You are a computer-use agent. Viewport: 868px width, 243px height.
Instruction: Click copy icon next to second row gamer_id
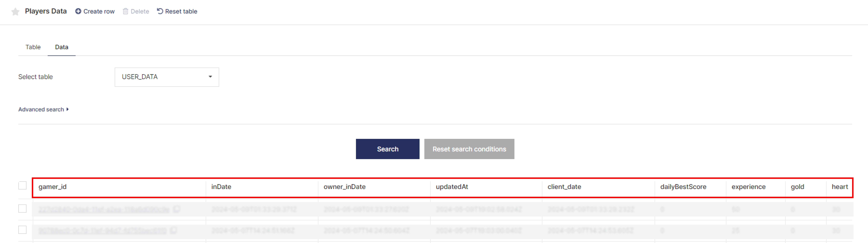point(174,230)
